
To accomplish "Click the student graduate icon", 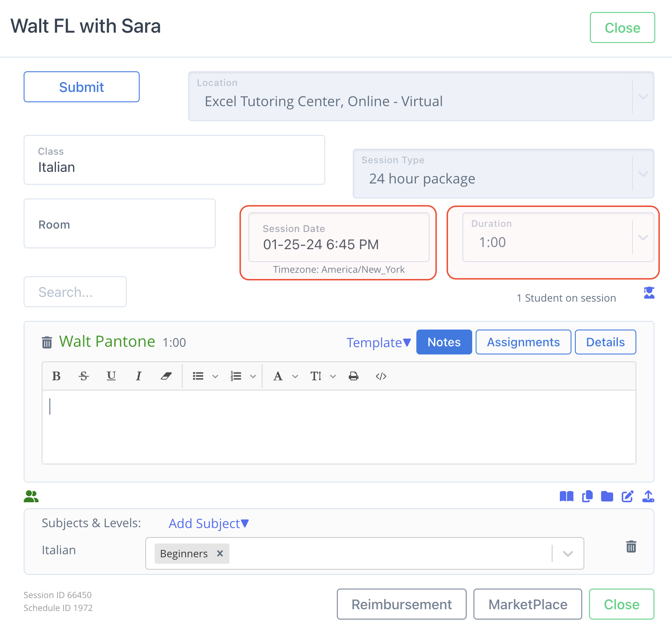I will point(649,293).
